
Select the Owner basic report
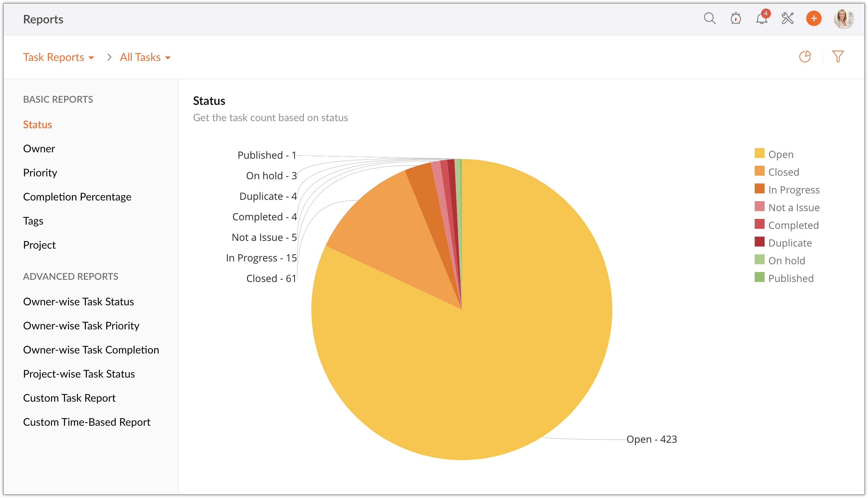[39, 149]
